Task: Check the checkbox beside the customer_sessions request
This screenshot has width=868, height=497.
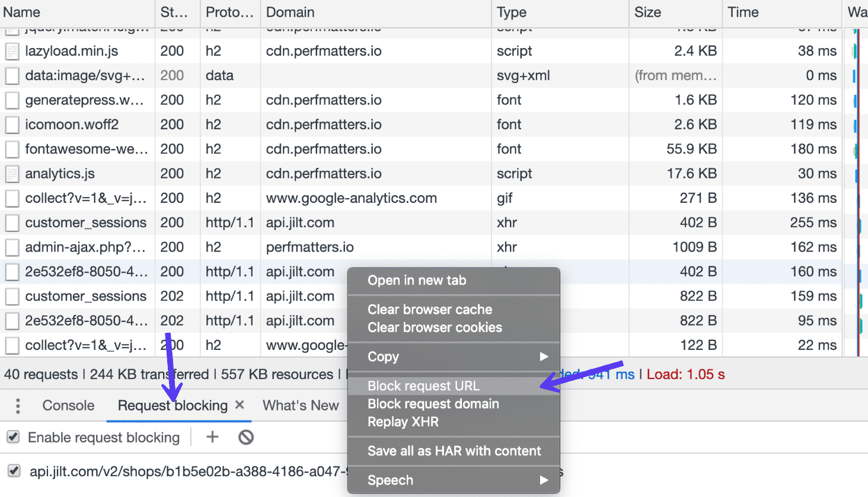Action: point(12,222)
